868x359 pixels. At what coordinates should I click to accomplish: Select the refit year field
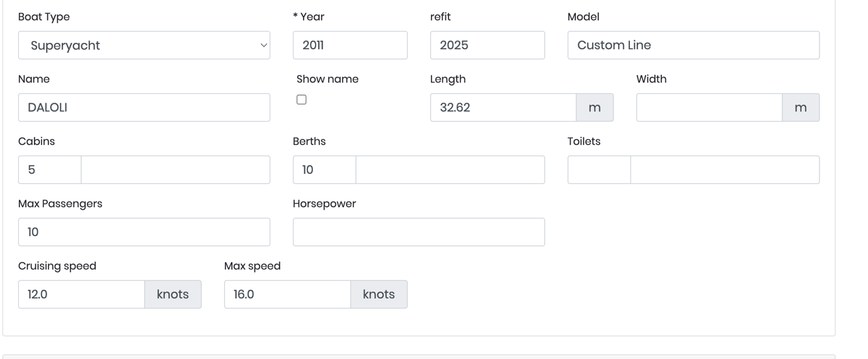(487, 45)
